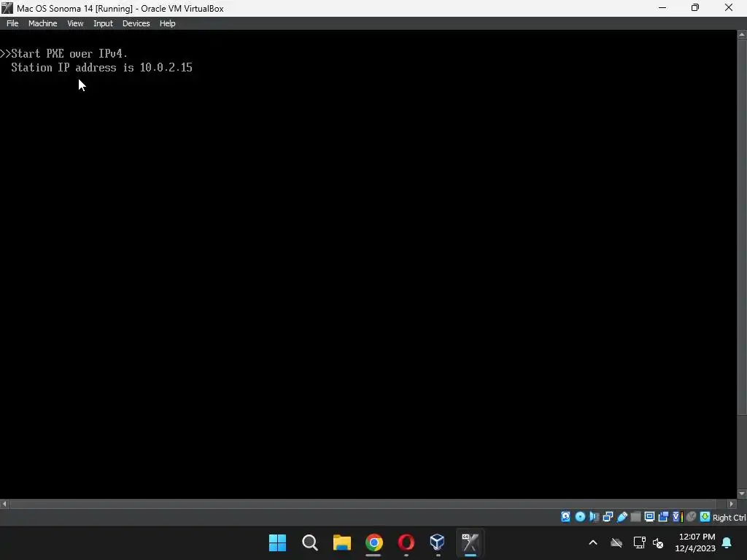Viewport: 747px width, 560px height.
Task: Click the muted volume tray icon
Action: (659, 542)
